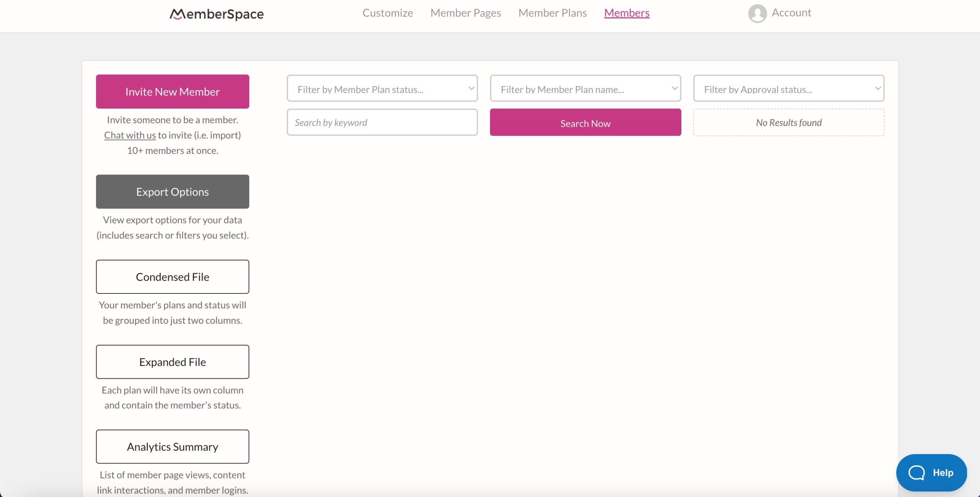Click the Invite New Member button icon
The image size is (980, 497).
click(x=172, y=91)
